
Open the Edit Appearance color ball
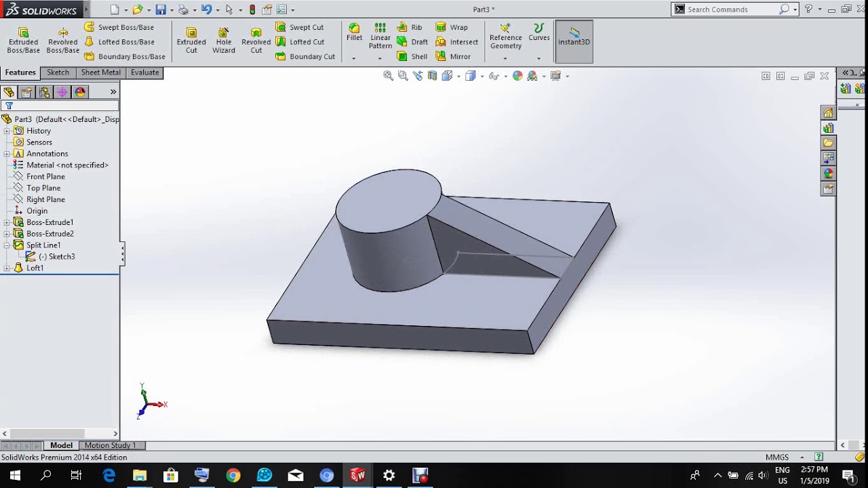click(x=517, y=76)
